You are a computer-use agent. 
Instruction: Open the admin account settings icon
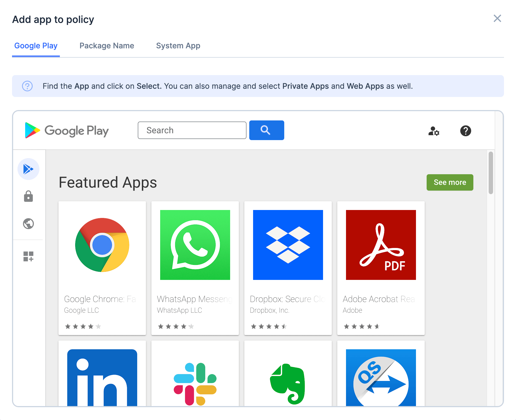coord(434,131)
